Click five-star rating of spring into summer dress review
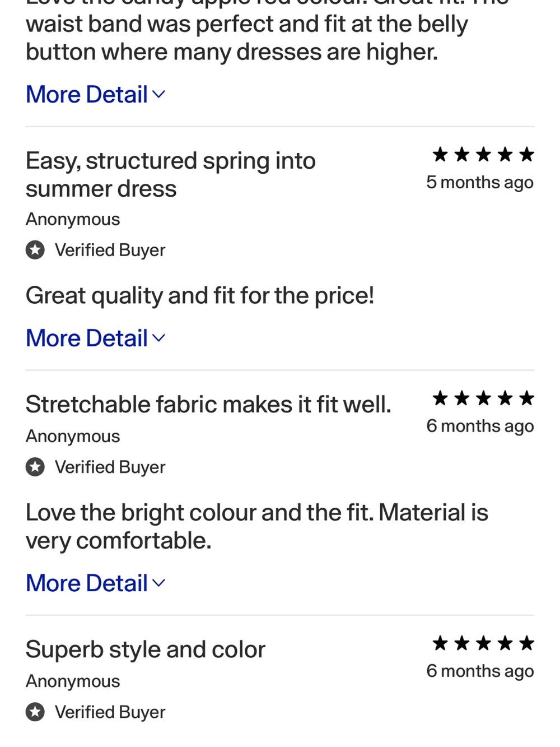 [x=483, y=154]
